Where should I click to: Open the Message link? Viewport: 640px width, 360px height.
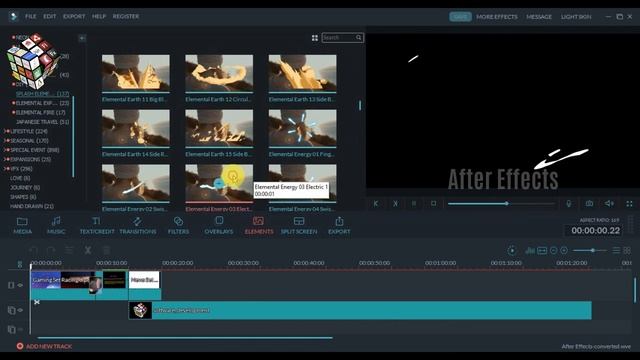539,17
